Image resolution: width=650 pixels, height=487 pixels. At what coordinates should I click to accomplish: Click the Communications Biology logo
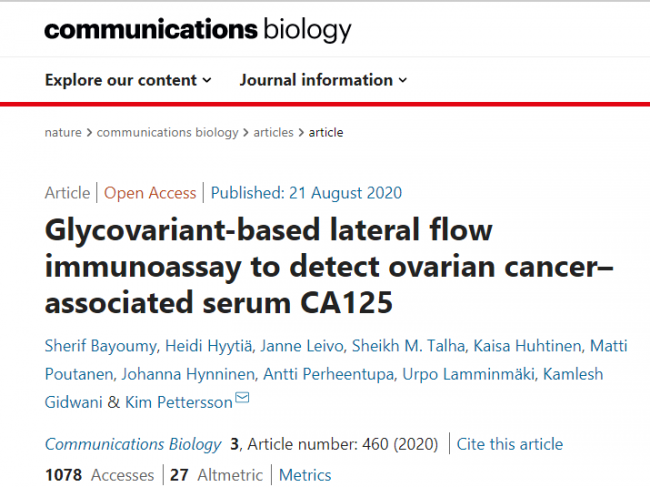198,30
